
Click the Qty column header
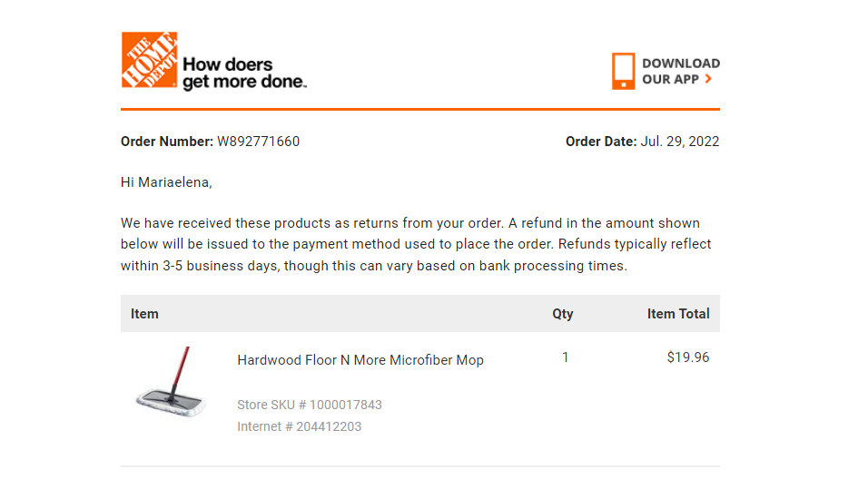(562, 314)
